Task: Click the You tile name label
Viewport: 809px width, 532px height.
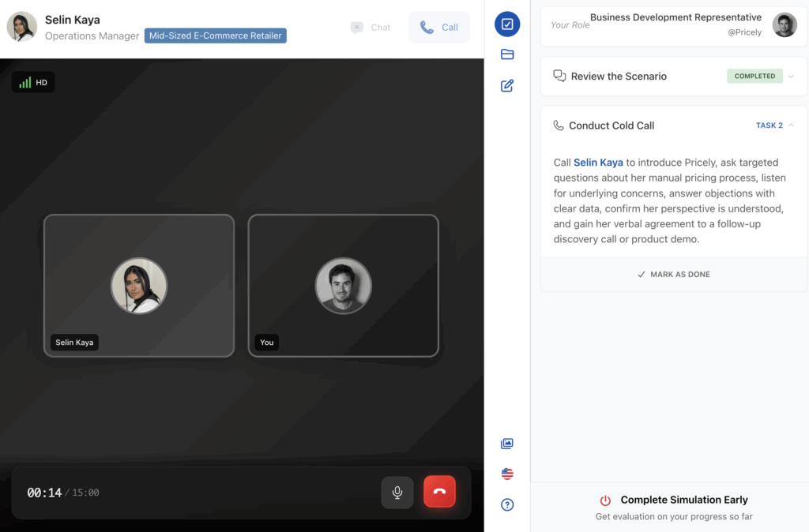Action: [267, 343]
